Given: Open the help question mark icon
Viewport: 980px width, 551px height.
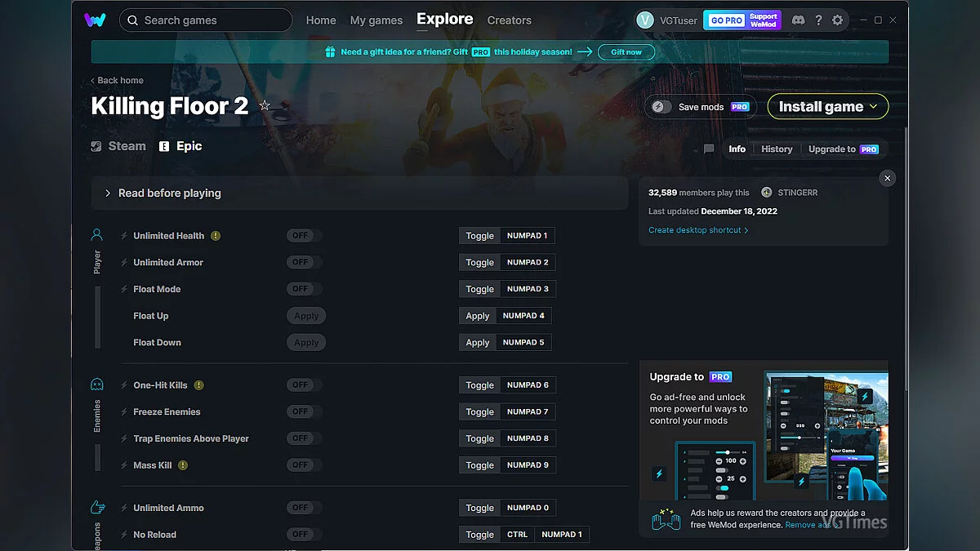Looking at the screenshot, I should tap(818, 20).
